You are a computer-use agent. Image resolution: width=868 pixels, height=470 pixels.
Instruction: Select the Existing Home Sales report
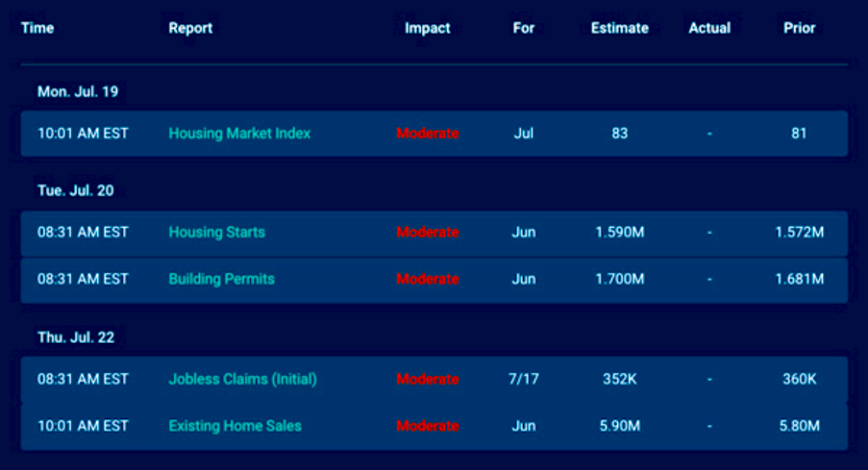[235, 426]
